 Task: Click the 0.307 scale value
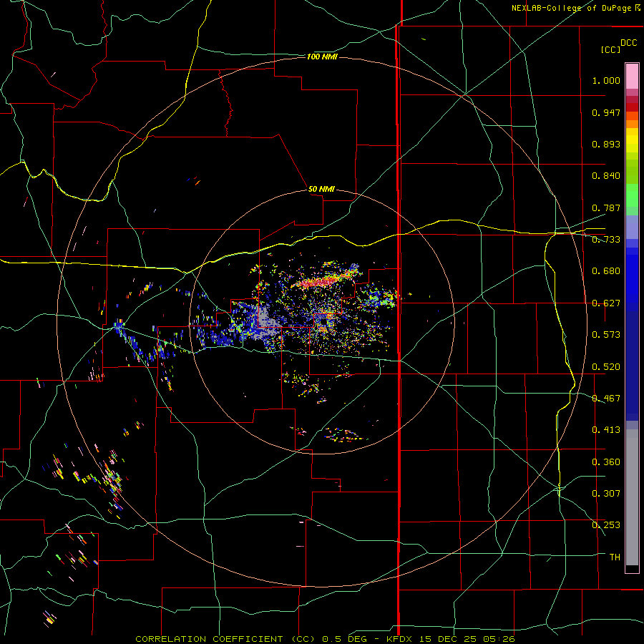click(x=606, y=494)
